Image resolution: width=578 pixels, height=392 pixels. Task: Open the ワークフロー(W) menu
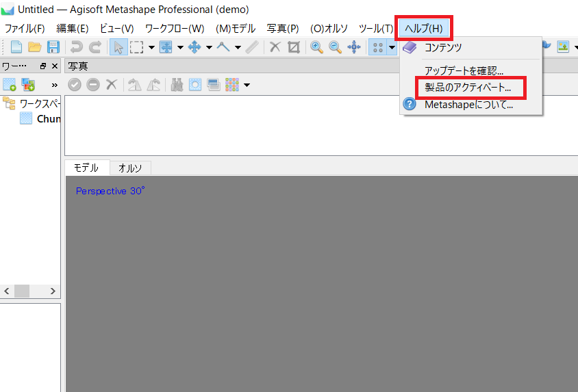coord(175,28)
